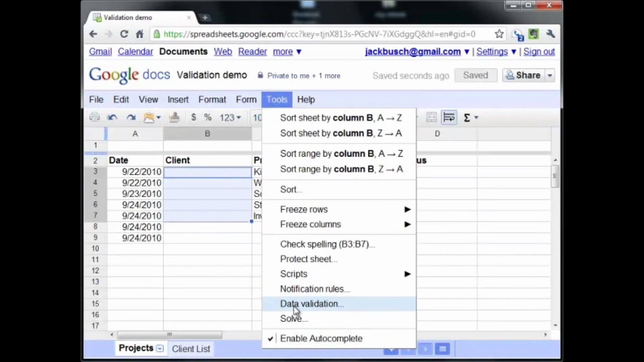Open the Reader link

(x=253, y=52)
